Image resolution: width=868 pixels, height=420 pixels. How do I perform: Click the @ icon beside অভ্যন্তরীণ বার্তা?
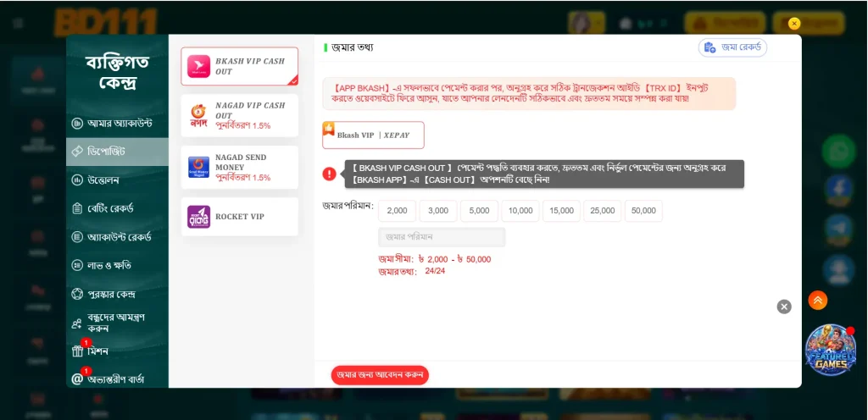click(77, 379)
